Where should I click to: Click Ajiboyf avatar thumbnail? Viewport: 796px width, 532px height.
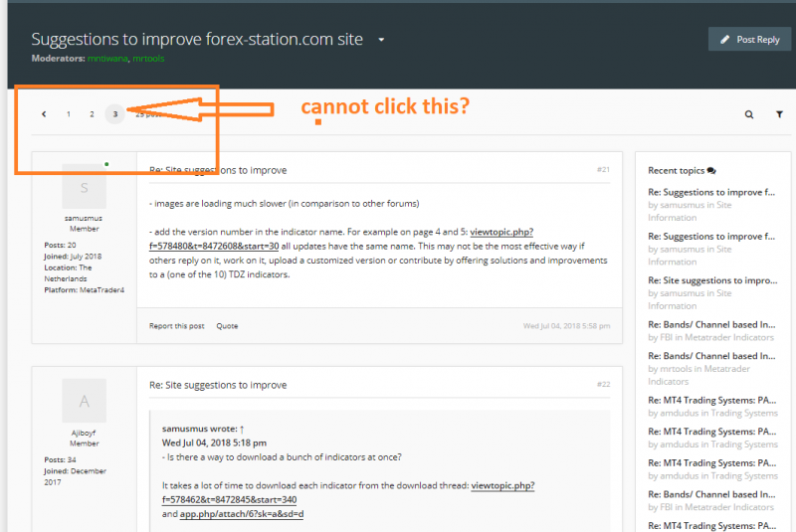[x=85, y=401]
